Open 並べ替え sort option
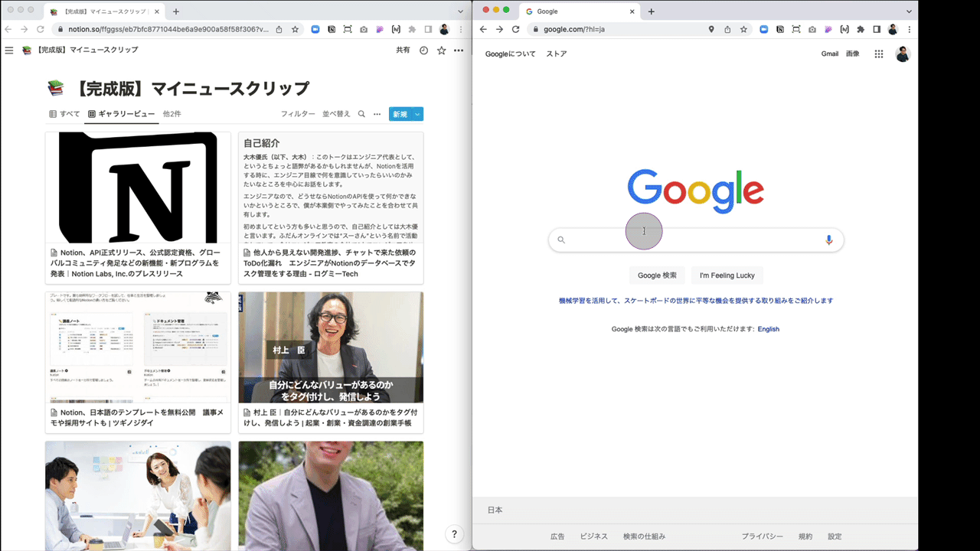The width and height of the screenshot is (980, 551). (x=336, y=114)
